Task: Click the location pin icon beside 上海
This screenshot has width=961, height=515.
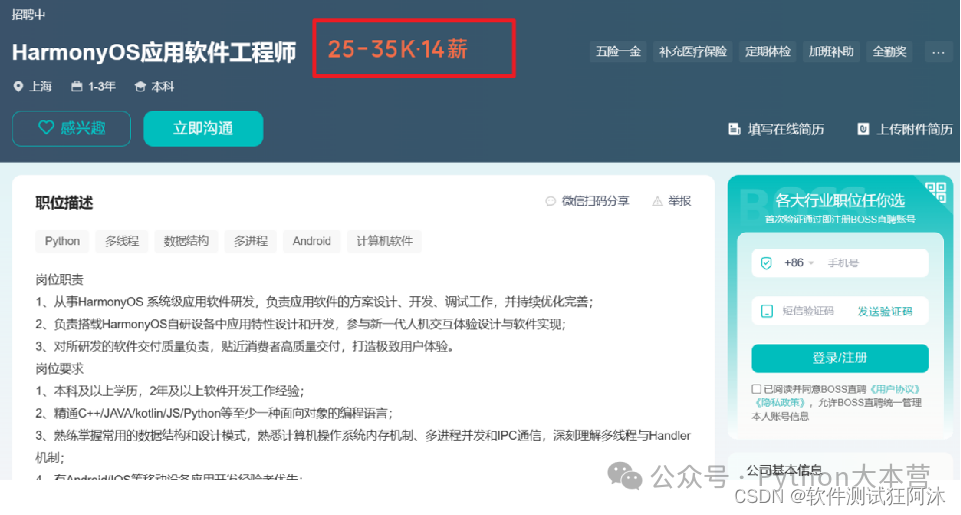Action: click(18, 86)
